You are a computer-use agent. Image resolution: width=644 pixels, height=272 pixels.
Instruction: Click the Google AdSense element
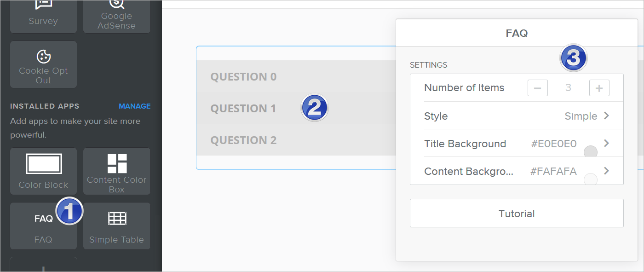116,16
